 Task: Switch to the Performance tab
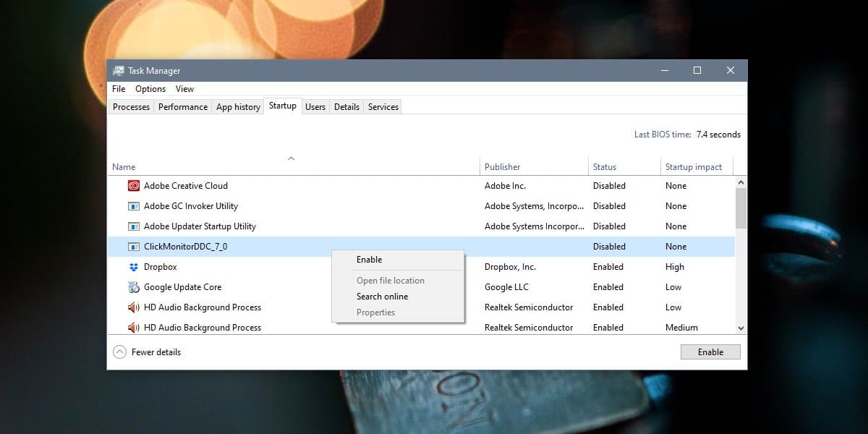(183, 107)
